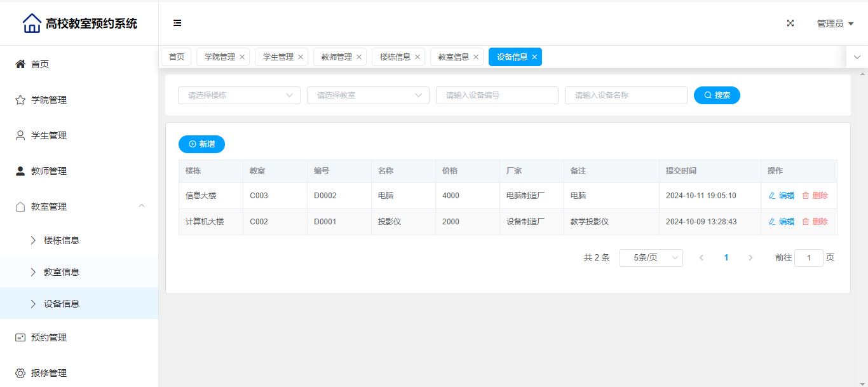Click the sidebar collapse hamburger icon

click(x=177, y=24)
